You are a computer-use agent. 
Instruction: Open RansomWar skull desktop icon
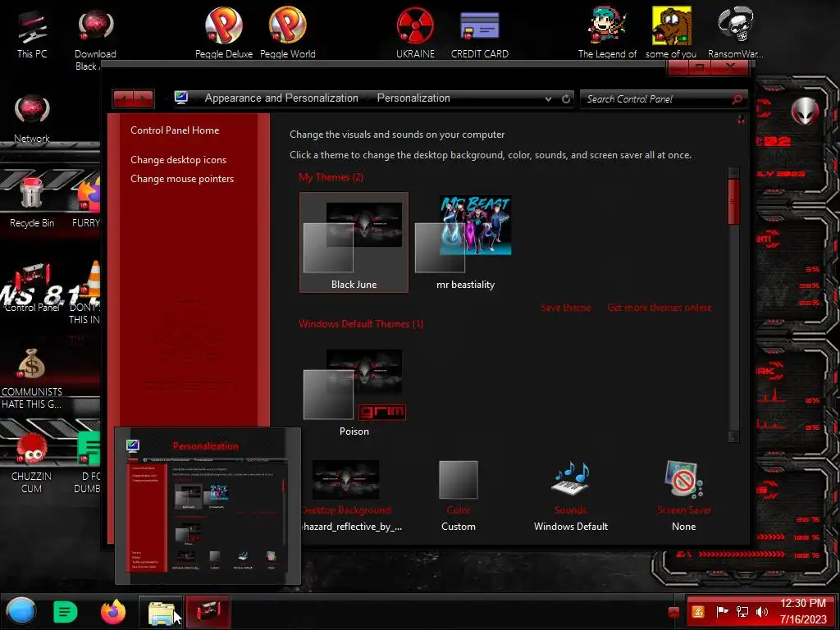click(x=736, y=32)
